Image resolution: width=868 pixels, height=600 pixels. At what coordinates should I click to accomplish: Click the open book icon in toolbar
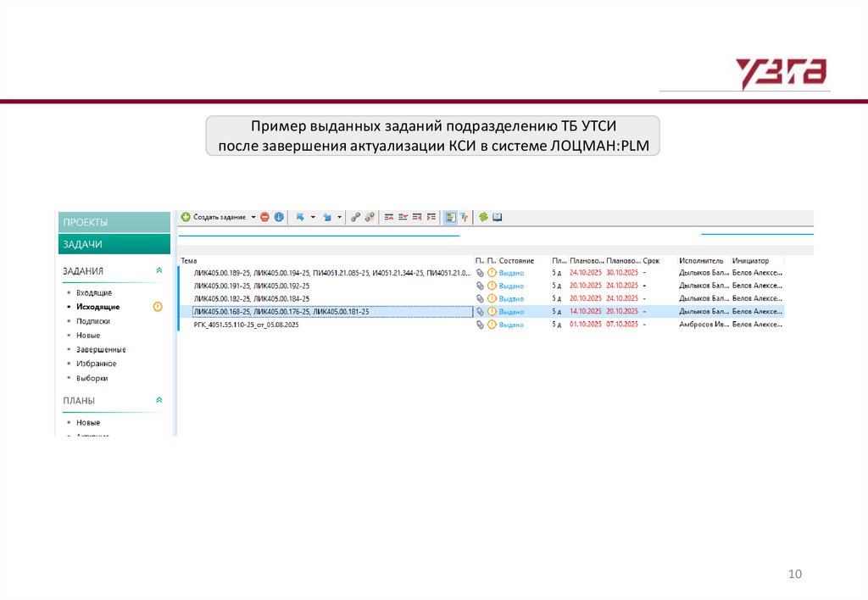click(x=497, y=217)
